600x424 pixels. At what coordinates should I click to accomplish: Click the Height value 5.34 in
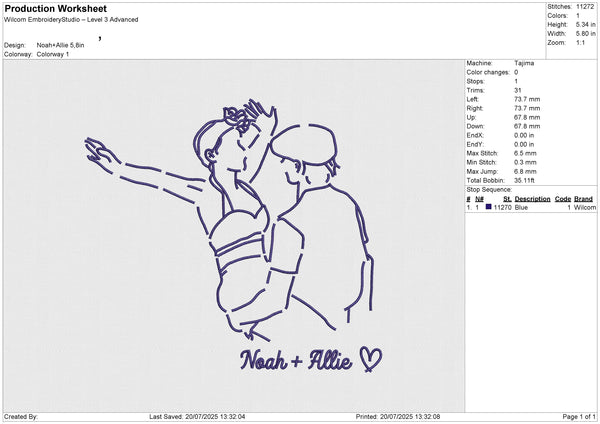(x=585, y=24)
